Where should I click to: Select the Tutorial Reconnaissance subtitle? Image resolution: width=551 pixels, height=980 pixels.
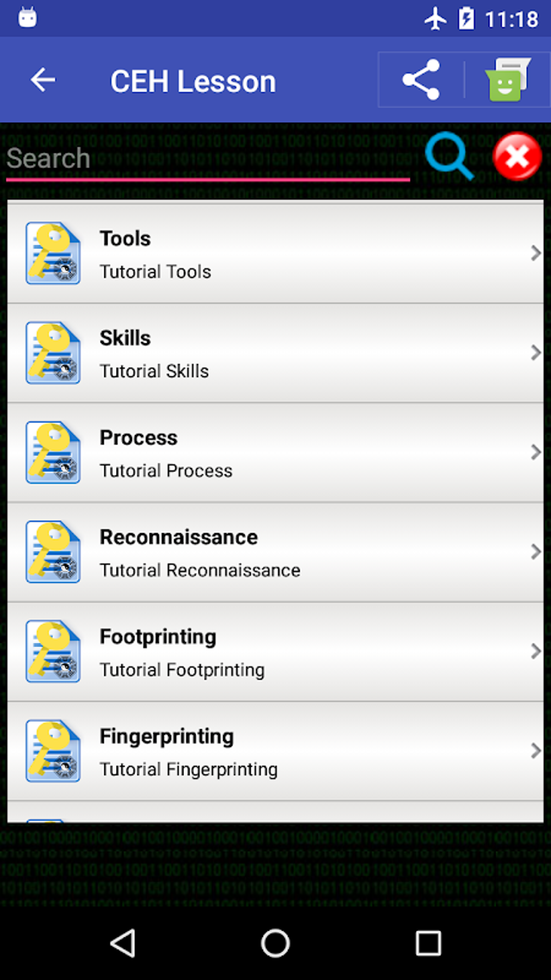coord(200,570)
